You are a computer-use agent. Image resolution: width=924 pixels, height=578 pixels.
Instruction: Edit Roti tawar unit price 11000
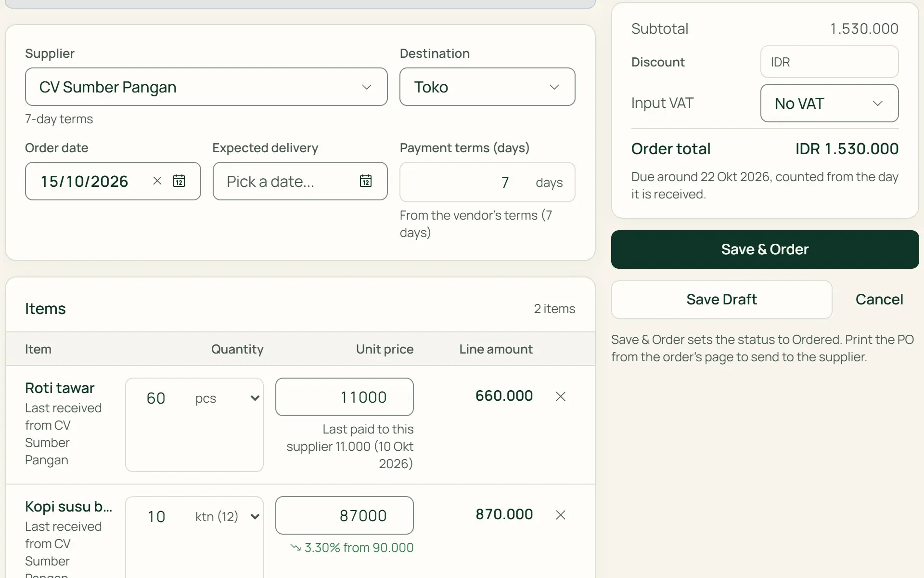pyautogui.click(x=344, y=397)
